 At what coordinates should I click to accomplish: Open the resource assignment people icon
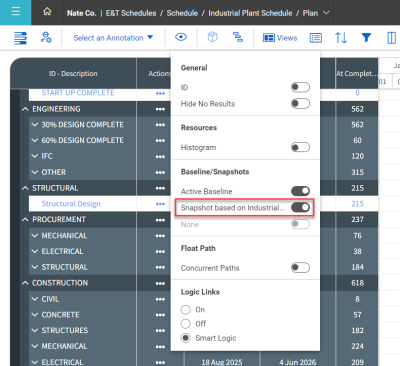[x=46, y=37]
